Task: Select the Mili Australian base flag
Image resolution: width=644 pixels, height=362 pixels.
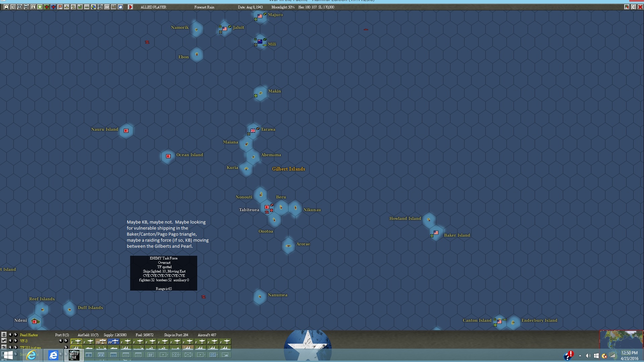Action: point(260,42)
